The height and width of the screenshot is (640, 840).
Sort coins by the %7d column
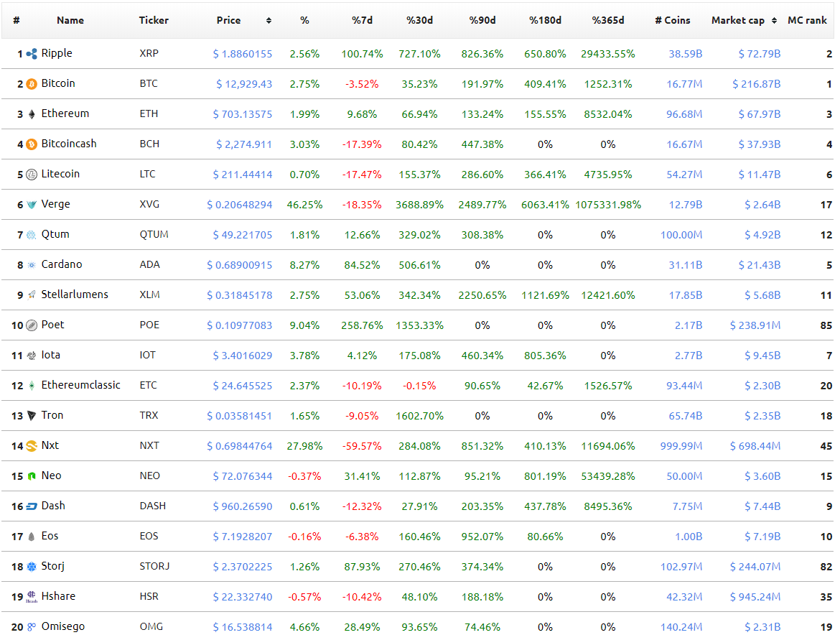point(361,20)
